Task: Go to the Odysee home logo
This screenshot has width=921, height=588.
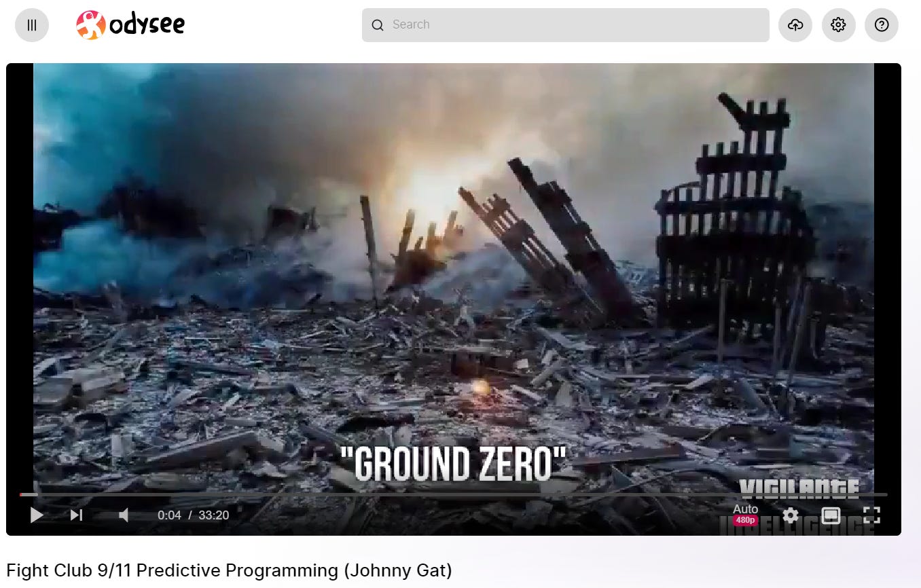Action: coord(130,25)
